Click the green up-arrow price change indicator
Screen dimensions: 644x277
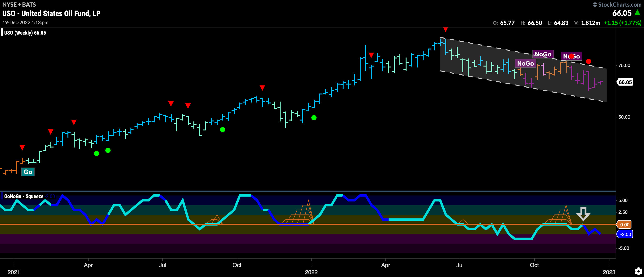tap(637, 13)
